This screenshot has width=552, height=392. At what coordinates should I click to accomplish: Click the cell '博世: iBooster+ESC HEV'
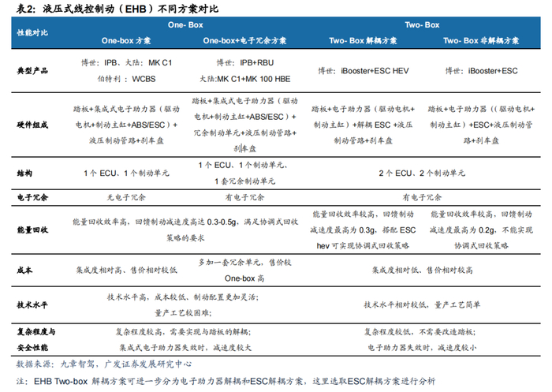364,71
